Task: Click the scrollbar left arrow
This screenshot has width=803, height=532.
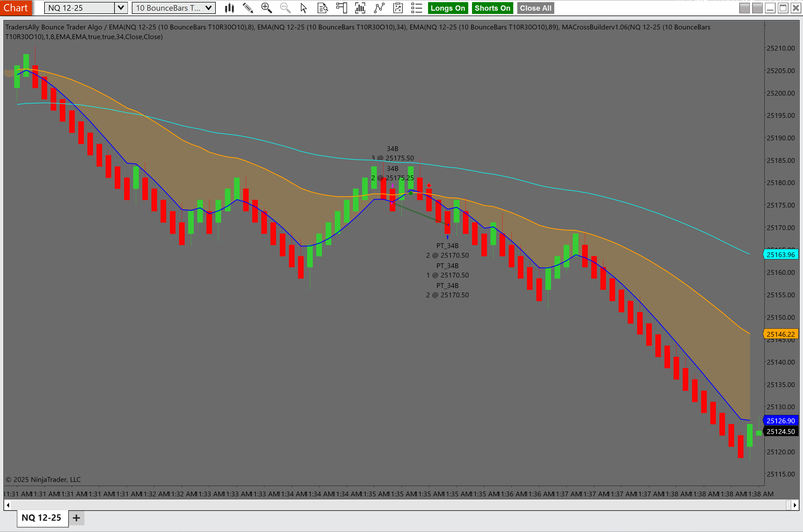Action: (x=8, y=505)
